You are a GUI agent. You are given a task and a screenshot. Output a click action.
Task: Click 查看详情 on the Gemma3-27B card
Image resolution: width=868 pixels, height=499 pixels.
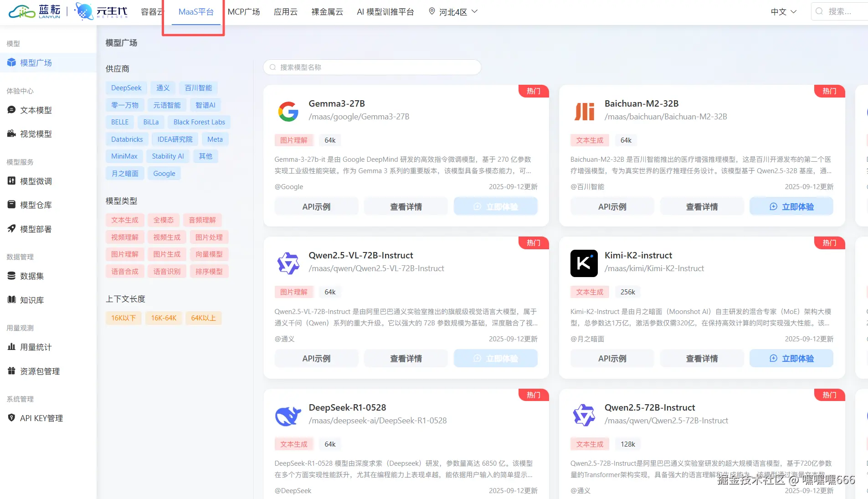406,206
